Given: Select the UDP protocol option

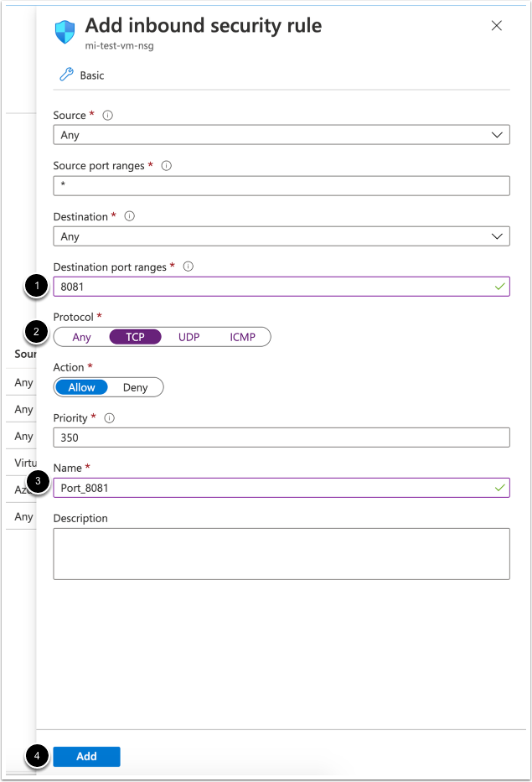Looking at the screenshot, I should pyautogui.click(x=189, y=337).
